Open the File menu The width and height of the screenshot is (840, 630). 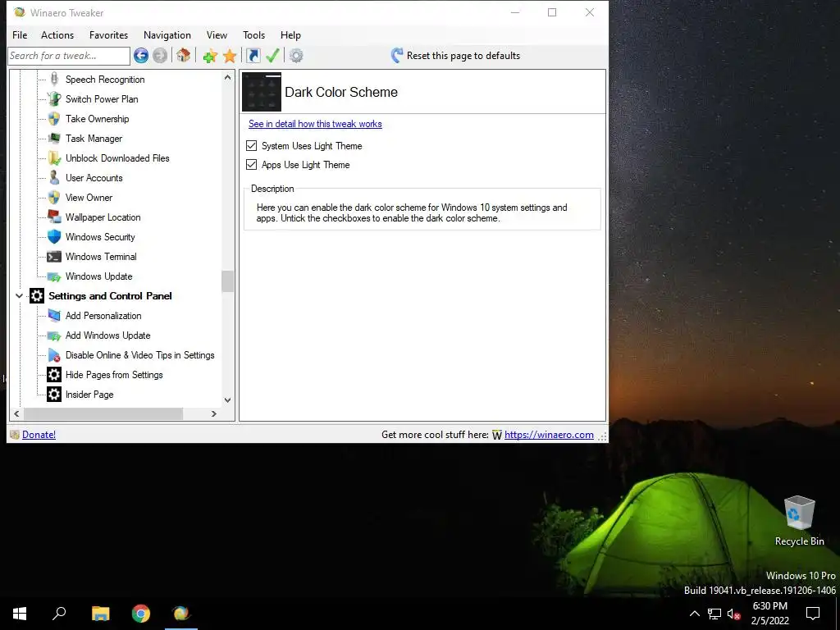point(20,34)
